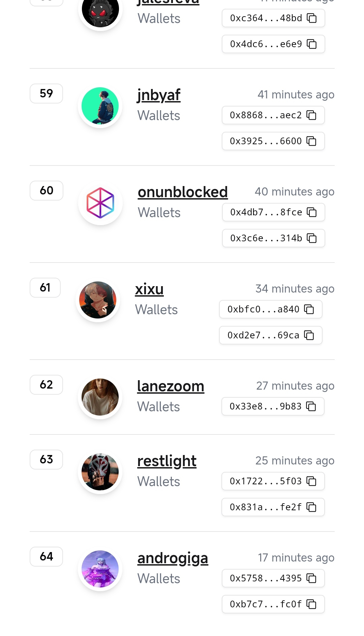Screen dimensions: 364x636
Task: Open lanezoom username link
Action: [x=171, y=386]
